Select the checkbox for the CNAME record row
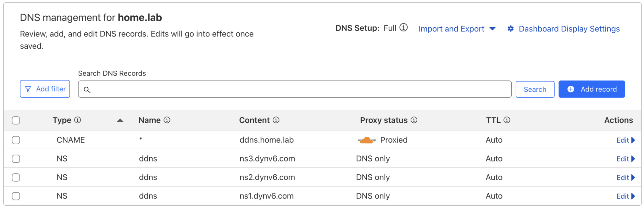 click(x=16, y=140)
